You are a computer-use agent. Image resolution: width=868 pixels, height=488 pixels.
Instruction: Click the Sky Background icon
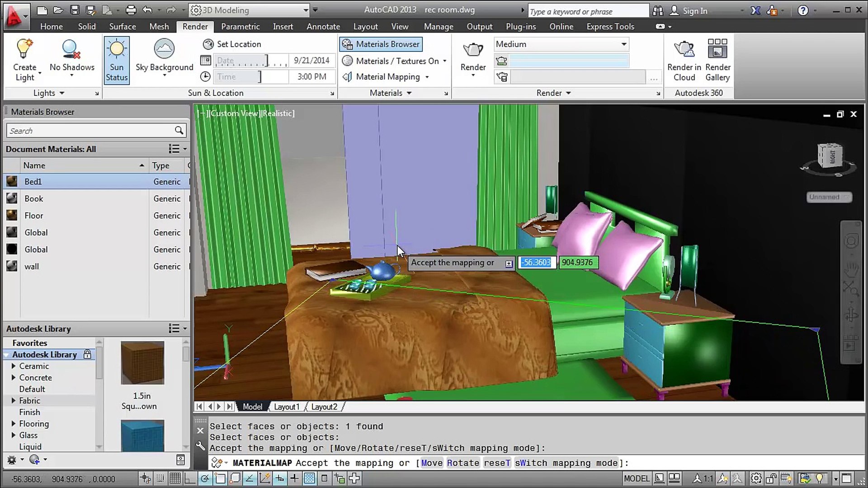164,49
